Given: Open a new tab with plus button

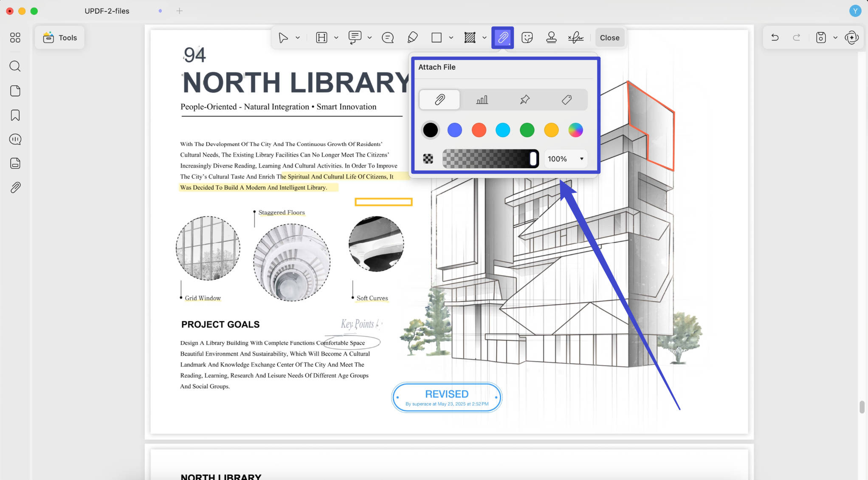Looking at the screenshot, I should point(180,11).
